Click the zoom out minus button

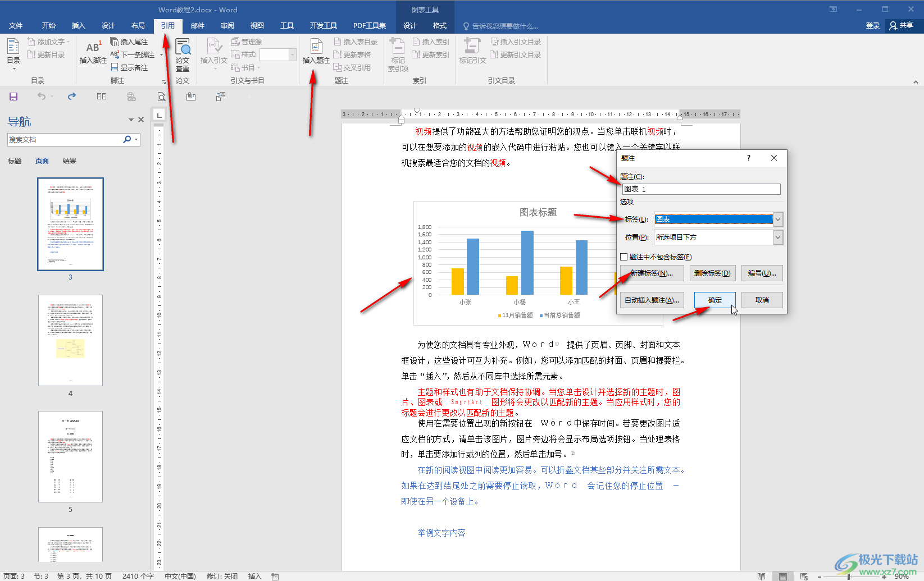point(820,577)
